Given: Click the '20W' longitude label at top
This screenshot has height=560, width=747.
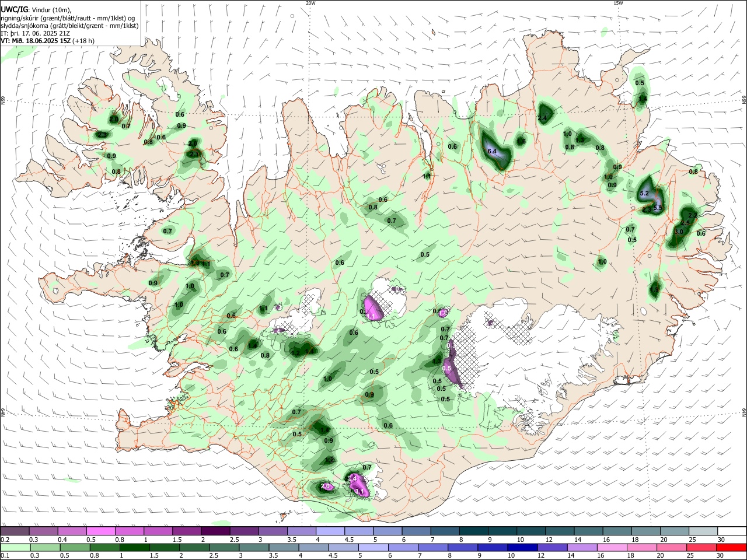Looking at the screenshot, I should pyautogui.click(x=310, y=2).
